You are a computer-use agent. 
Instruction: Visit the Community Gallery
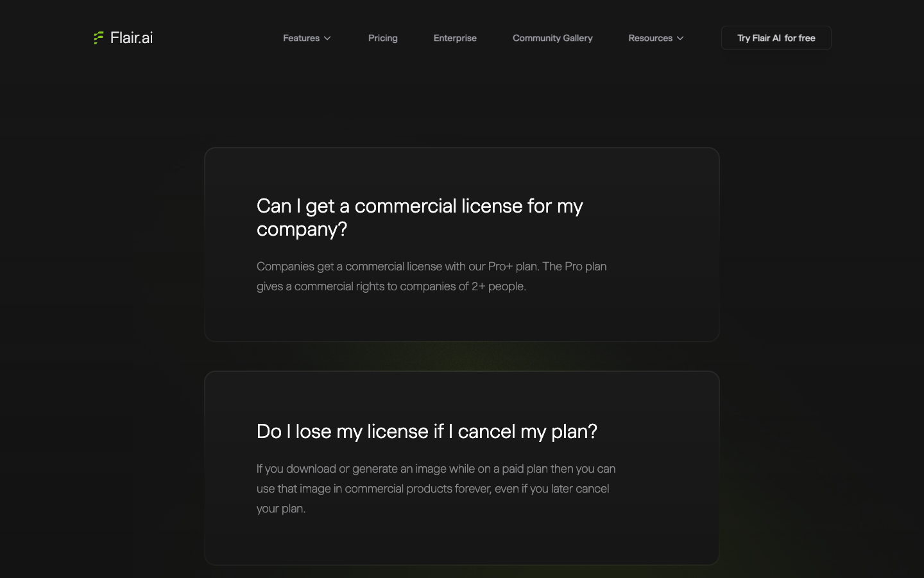click(x=552, y=38)
